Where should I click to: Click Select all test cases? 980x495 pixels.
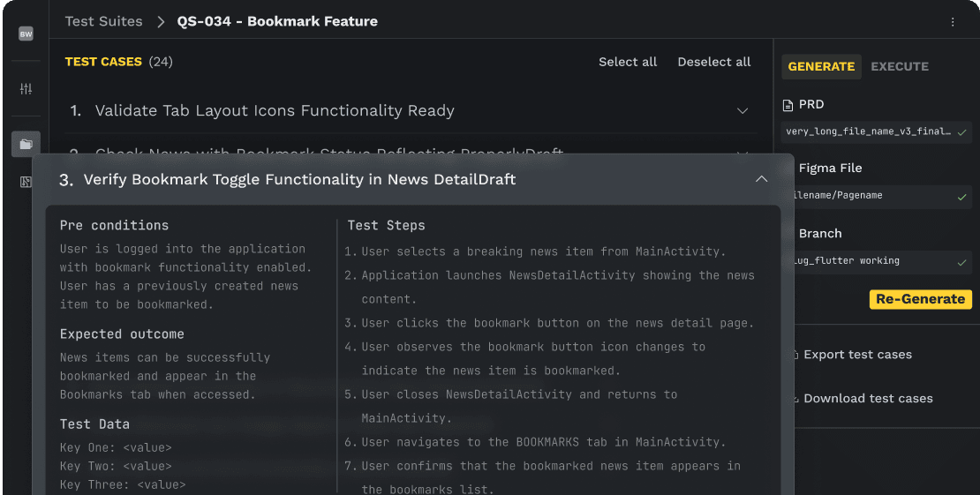[628, 62]
